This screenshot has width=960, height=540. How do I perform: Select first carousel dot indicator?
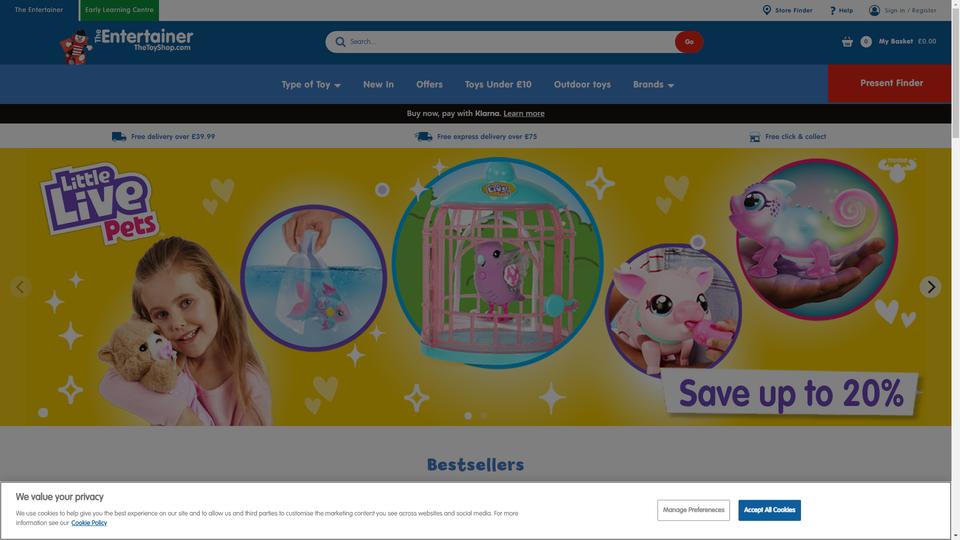point(468,416)
